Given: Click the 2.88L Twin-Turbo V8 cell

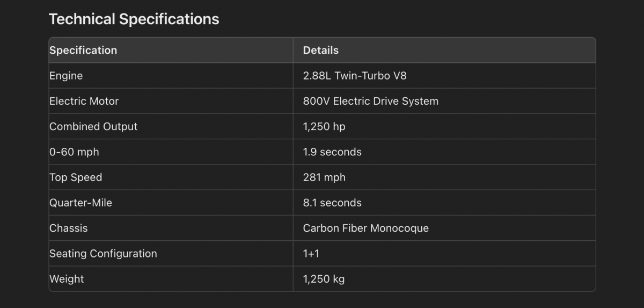Looking at the screenshot, I should (355, 76).
